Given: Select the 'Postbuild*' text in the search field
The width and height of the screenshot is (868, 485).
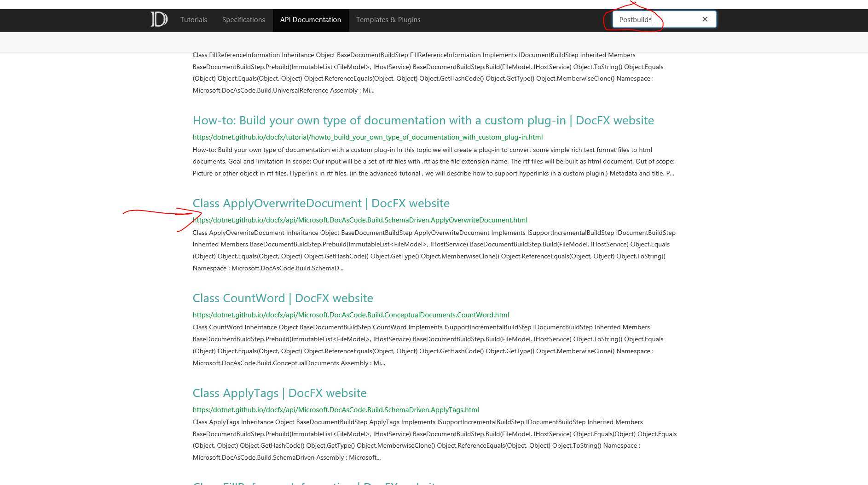Looking at the screenshot, I should point(635,19).
